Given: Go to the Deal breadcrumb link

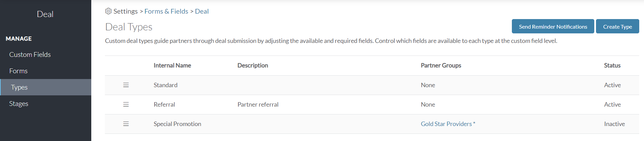Looking at the screenshot, I should coord(202,11).
